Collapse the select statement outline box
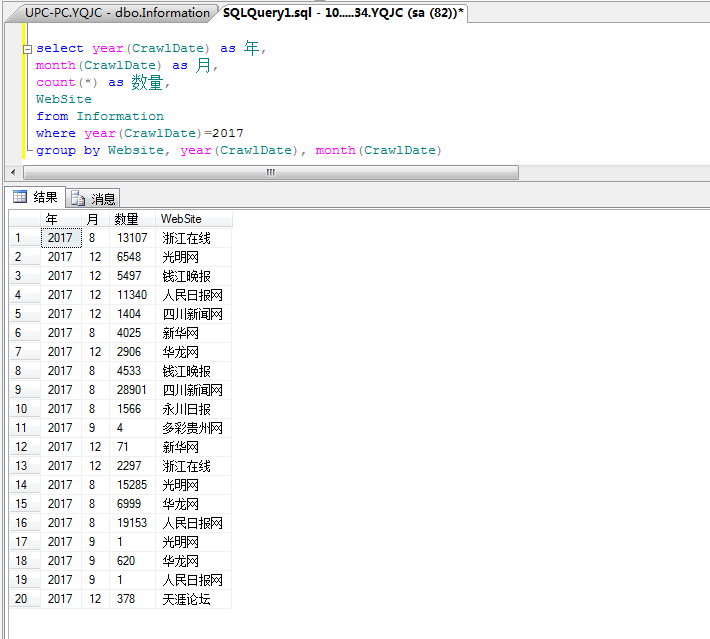710x639 pixels. click(x=27, y=49)
